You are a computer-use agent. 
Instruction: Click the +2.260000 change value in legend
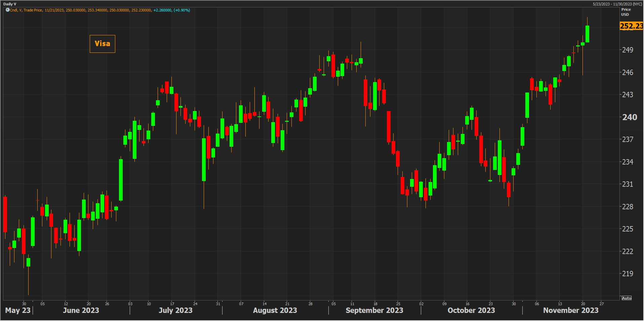(x=162, y=10)
